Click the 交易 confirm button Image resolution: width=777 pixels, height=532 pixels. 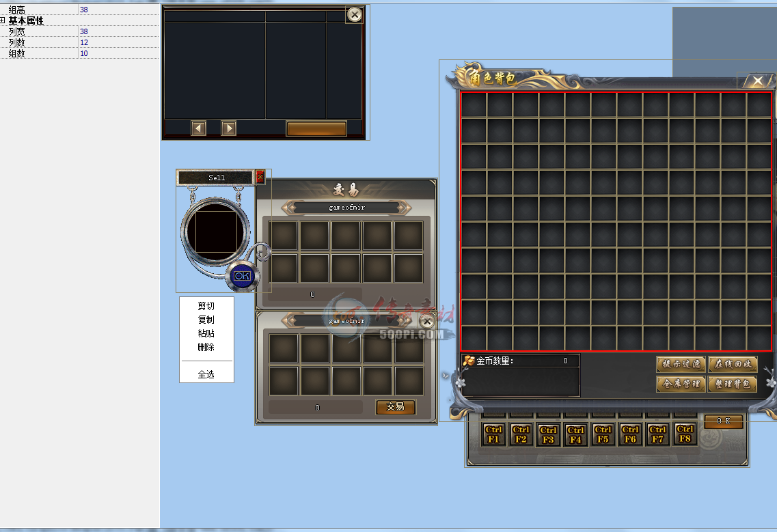click(x=396, y=406)
